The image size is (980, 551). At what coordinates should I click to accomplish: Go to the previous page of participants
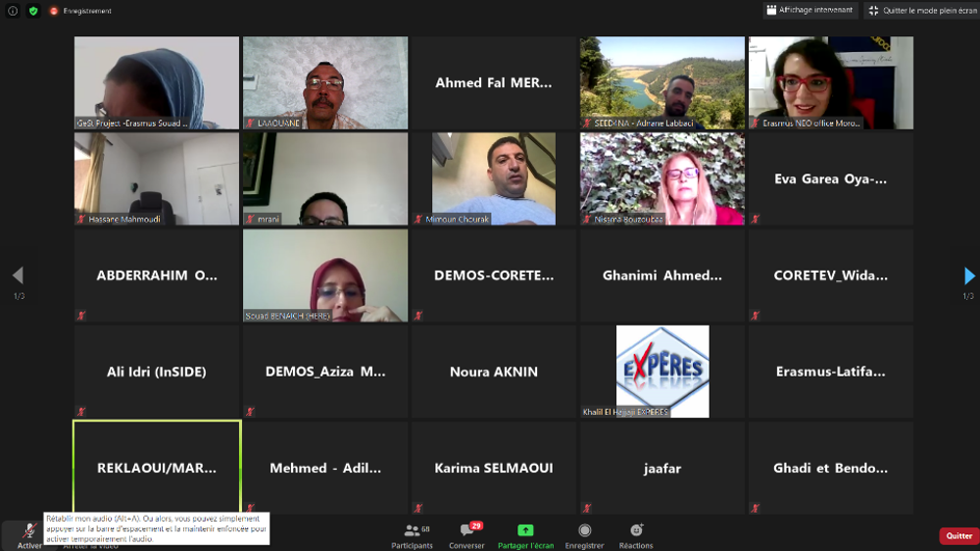(17, 276)
